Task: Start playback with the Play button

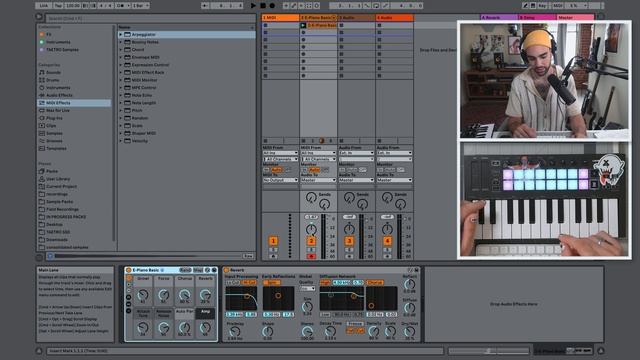Action: (253, 6)
